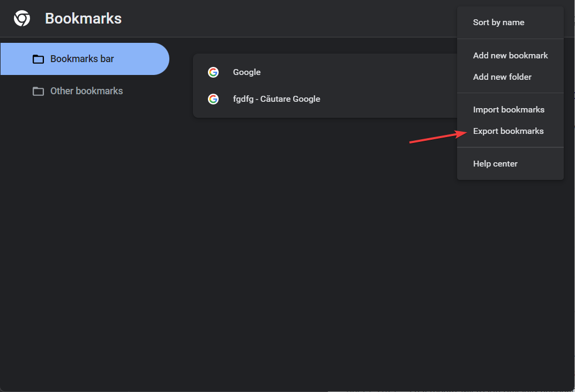Open the fgdfg - Căutare Google bookmark title
Screen dimensions: 575x392
277,99
